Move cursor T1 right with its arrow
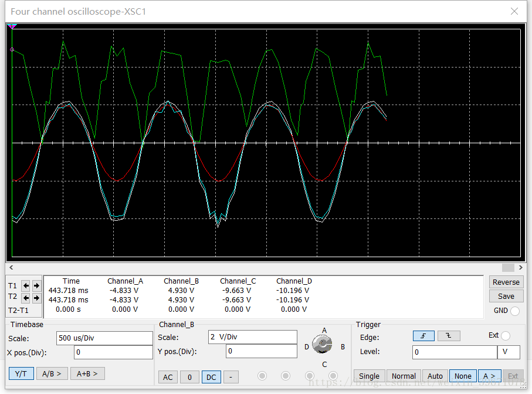 36,285
